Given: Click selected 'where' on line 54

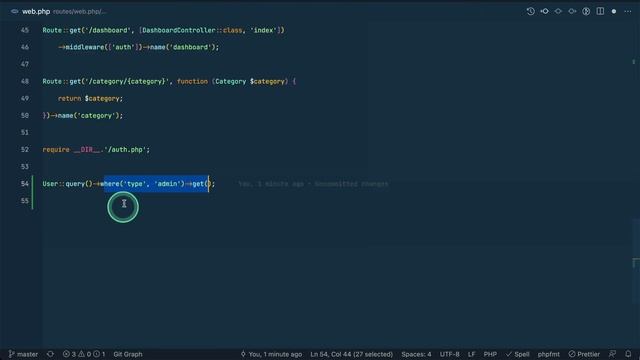Looking at the screenshot, I should [x=111, y=184].
